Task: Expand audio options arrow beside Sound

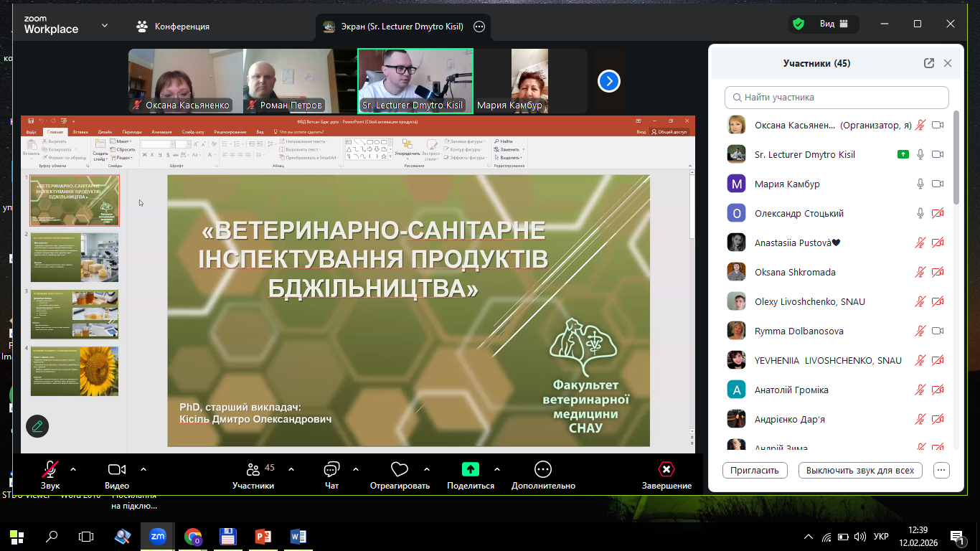Action: coord(72,469)
